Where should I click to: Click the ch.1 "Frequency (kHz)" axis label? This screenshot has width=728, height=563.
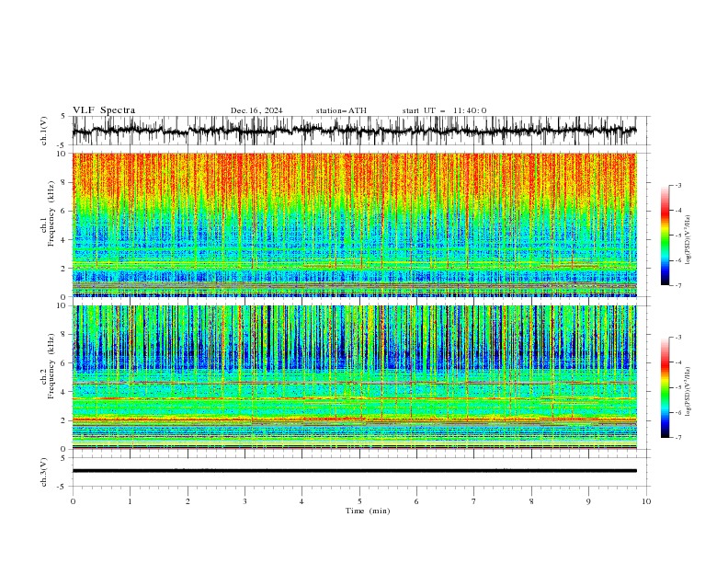coord(51,214)
